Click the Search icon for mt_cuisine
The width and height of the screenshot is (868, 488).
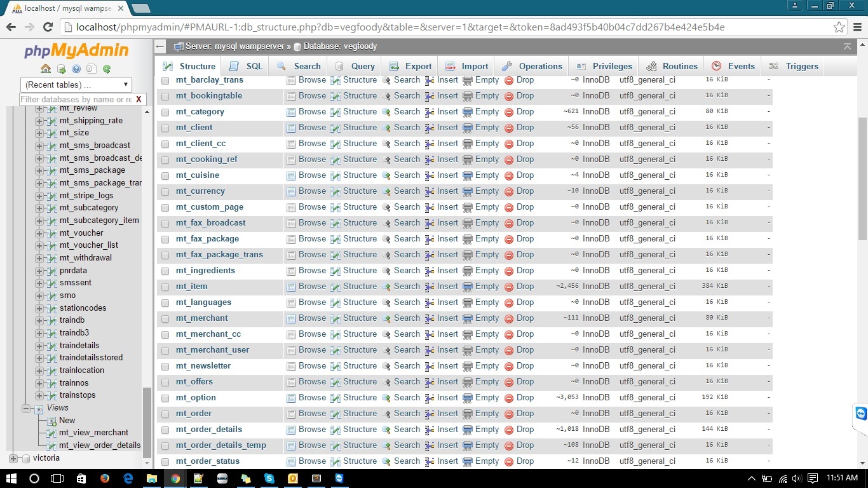[386, 175]
